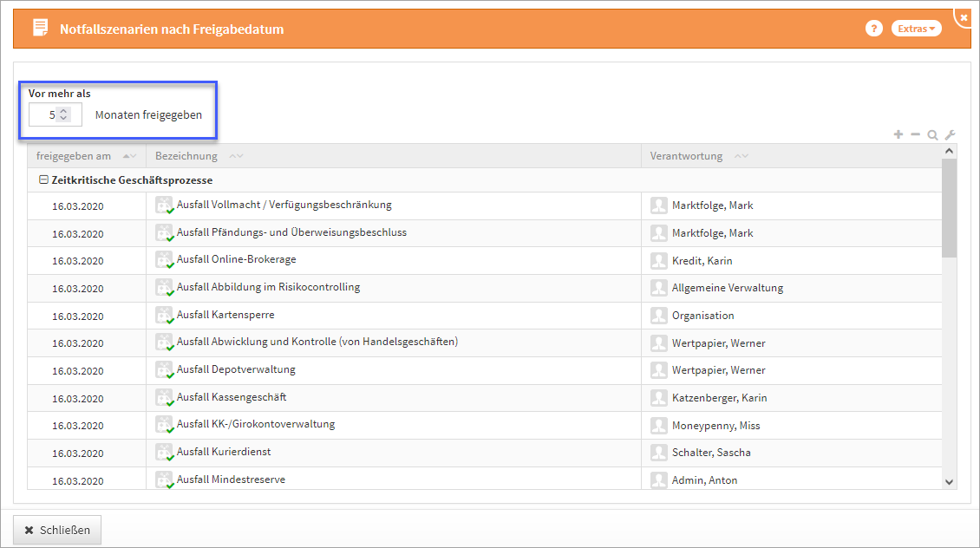
Task: Sort the Verantwortung column
Action: pyautogui.click(x=741, y=156)
